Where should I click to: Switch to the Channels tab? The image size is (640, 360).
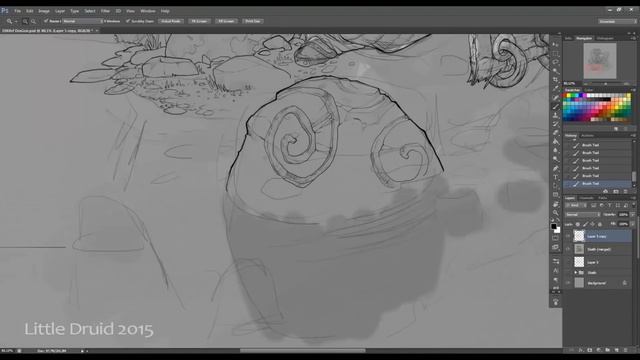[587, 198]
